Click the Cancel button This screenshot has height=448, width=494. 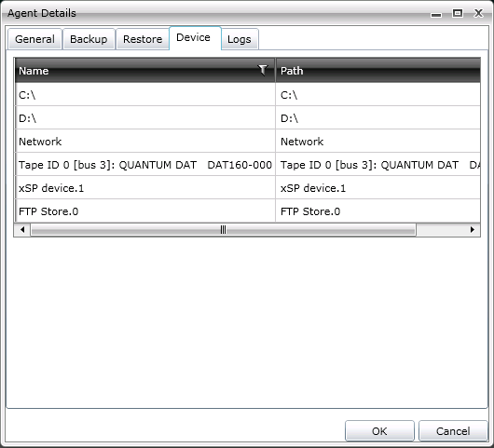pyautogui.click(x=453, y=431)
